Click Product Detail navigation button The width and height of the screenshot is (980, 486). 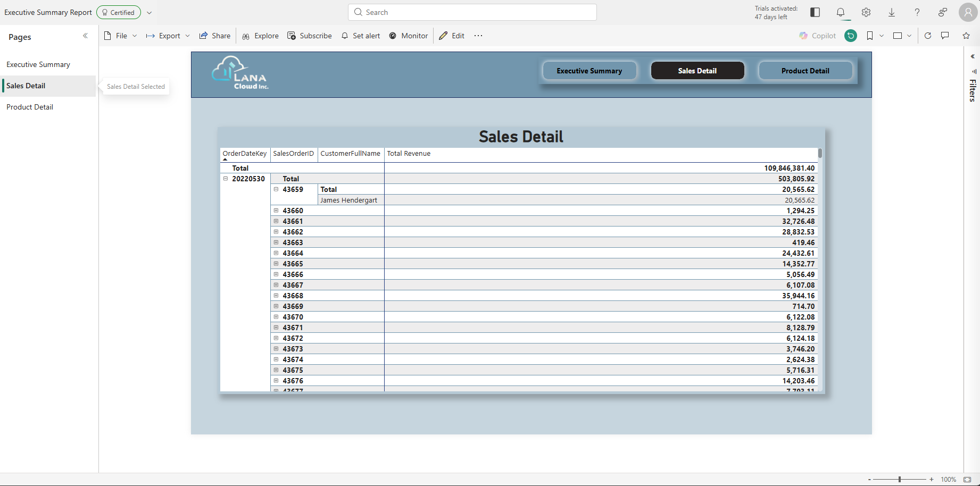tap(805, 71)
